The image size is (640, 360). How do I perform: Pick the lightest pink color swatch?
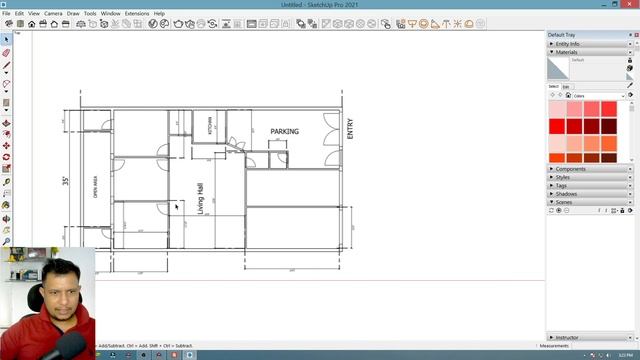(x=557, y=109)
